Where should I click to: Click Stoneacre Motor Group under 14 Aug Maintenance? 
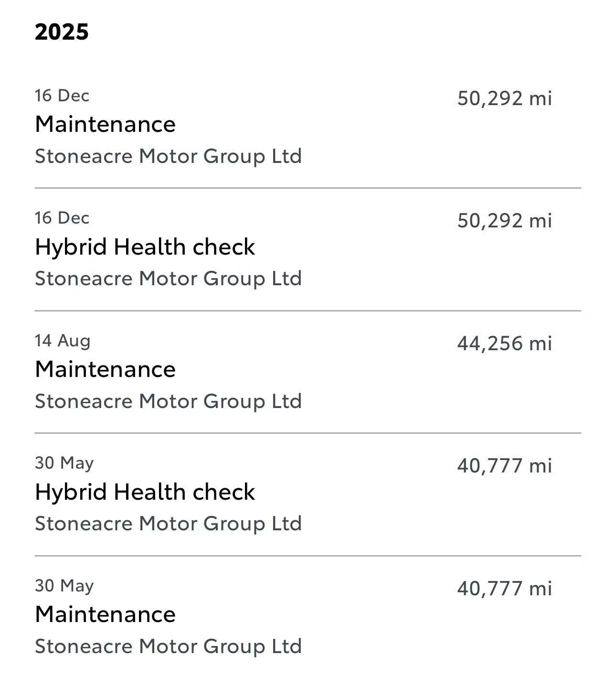(168, 401)
